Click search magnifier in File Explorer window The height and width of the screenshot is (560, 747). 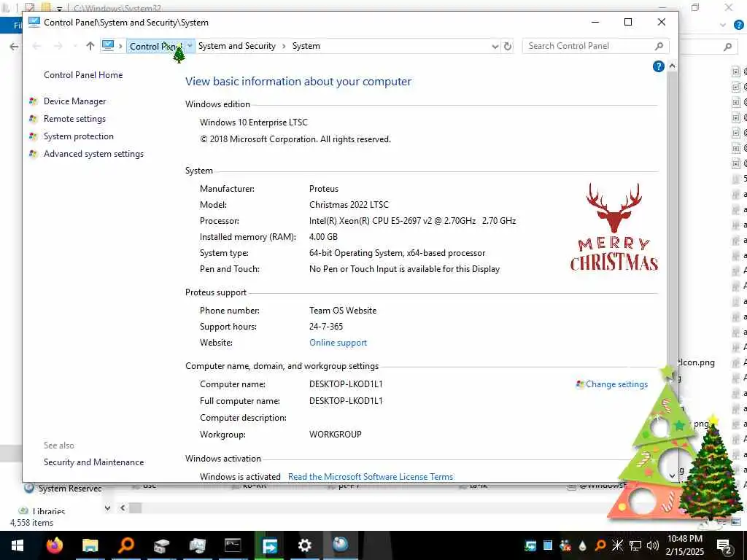click(x=727, y=46)
